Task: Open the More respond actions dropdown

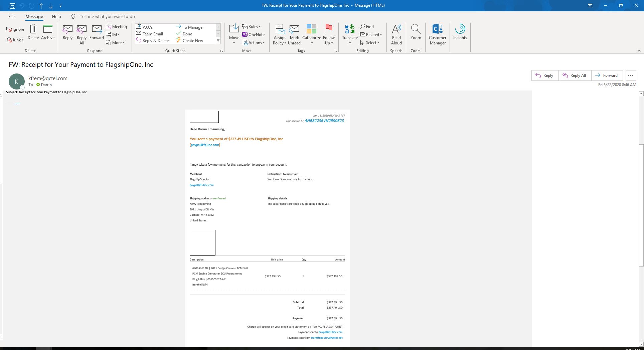Action: (115, 42)
